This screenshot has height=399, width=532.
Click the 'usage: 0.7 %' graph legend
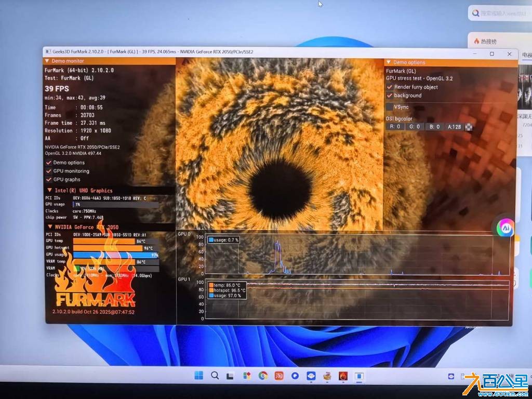[223, 240]
